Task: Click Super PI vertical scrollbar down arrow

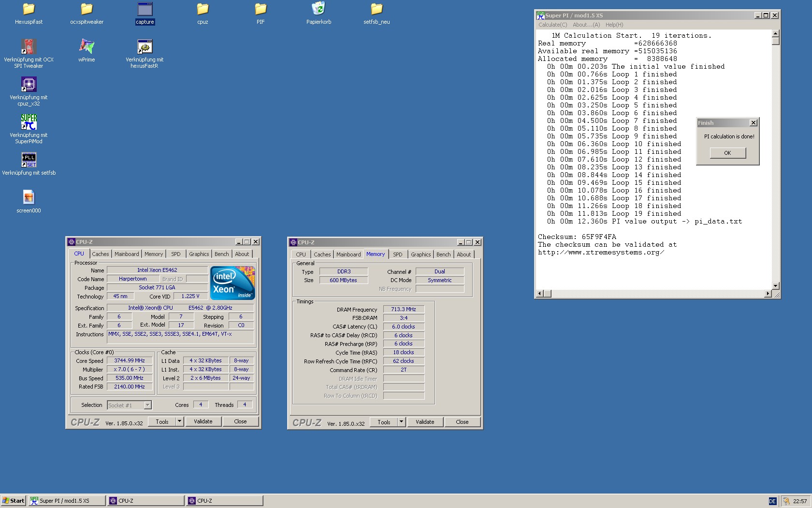Action: [x=776, y=286]
